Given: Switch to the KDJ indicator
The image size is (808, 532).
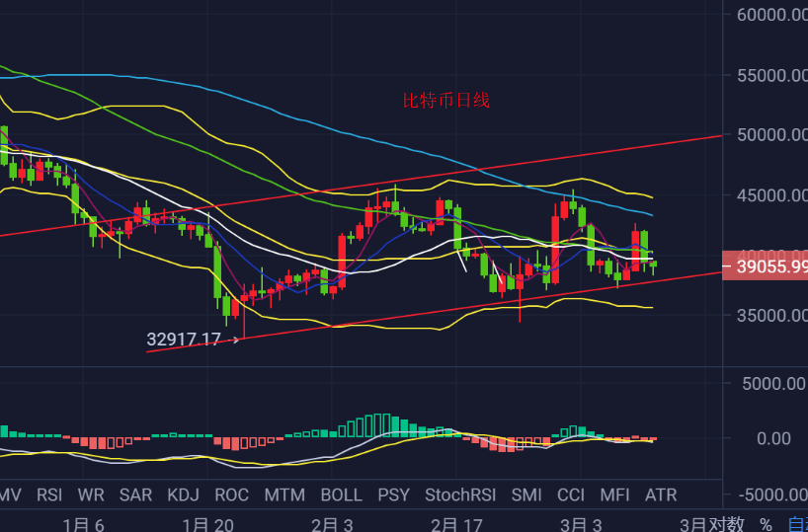Looking at the screenshot, I should pos(183,494).
